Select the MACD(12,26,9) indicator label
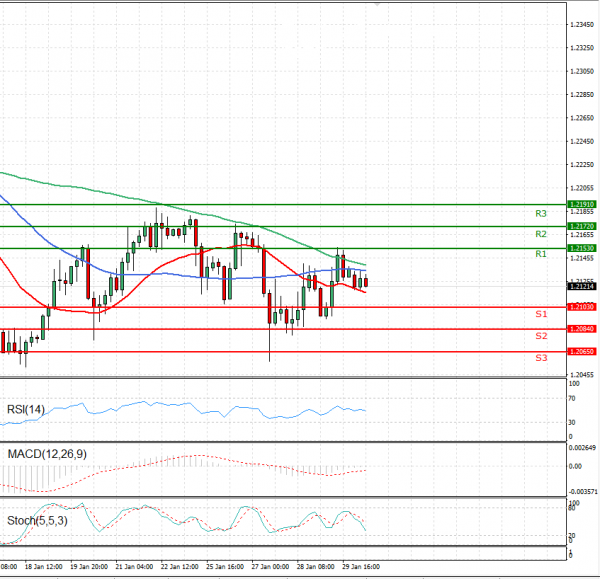This screenshot has width=600, height=579. [46, 455]
